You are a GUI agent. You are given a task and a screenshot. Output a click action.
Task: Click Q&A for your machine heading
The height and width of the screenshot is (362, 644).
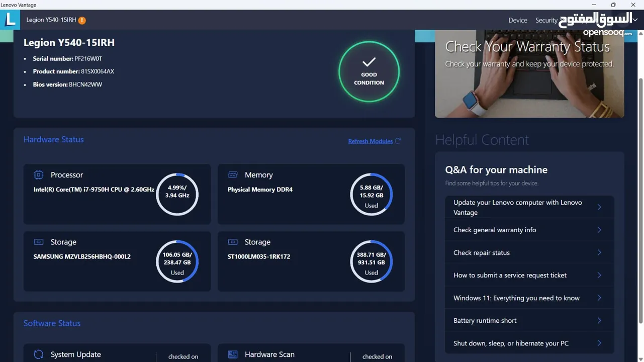pos(496,170)
